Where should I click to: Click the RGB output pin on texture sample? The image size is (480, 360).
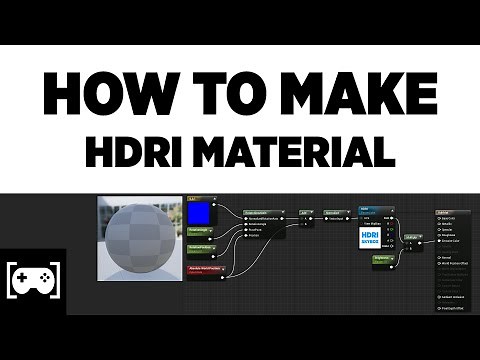[392, 218]
